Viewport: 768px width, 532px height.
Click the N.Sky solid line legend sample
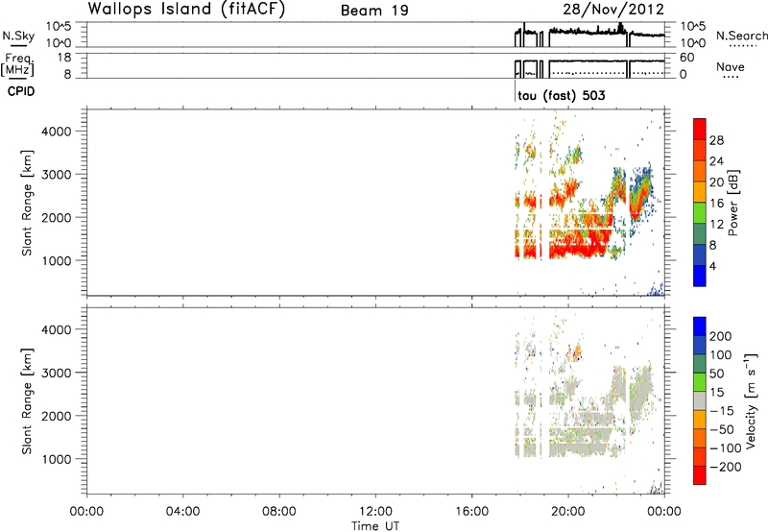tap(18, 45)
